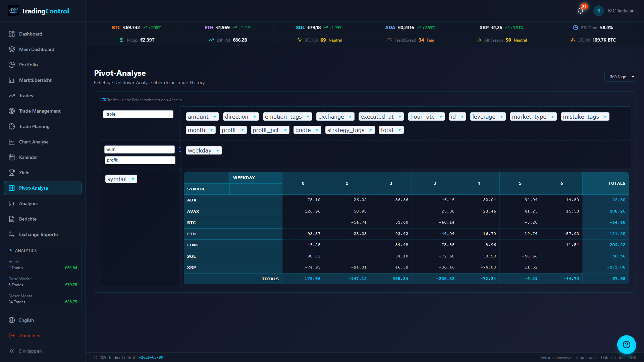644x362 pixels.
Task: Open the profit value field dropdown
Action: coord(140,160)
